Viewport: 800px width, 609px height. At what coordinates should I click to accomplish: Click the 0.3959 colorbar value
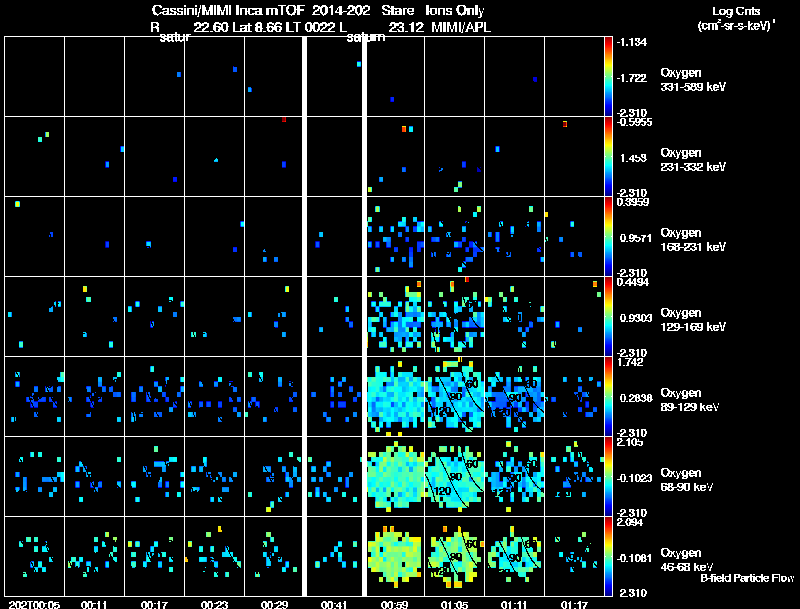point(633,202)
